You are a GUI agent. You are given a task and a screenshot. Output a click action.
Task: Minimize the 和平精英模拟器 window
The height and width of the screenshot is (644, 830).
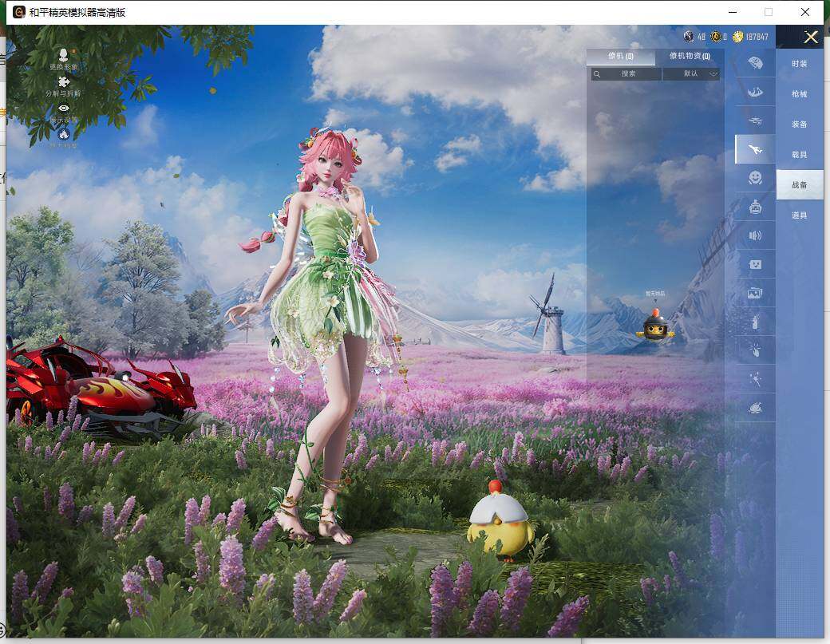coord(733,12)
